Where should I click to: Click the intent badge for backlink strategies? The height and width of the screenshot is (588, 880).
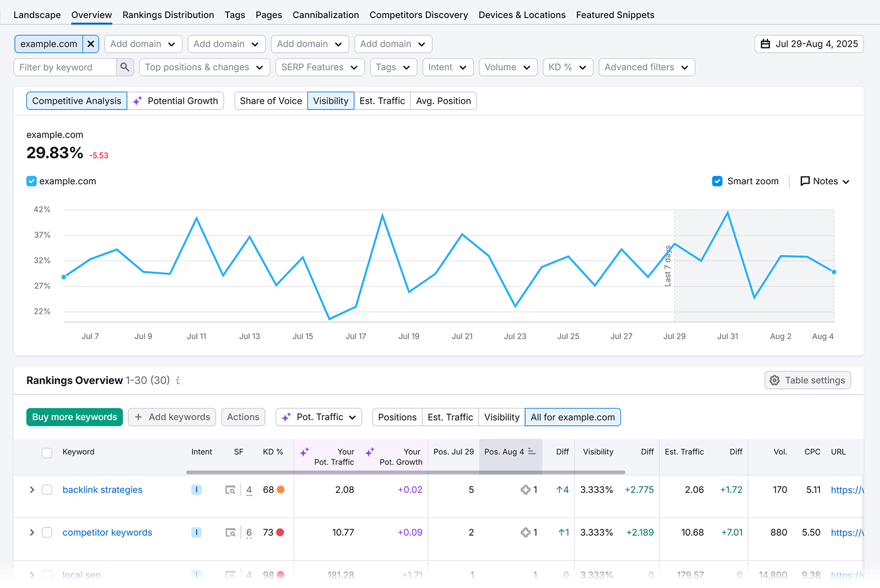pyautogui.click(x=196, y=490)
